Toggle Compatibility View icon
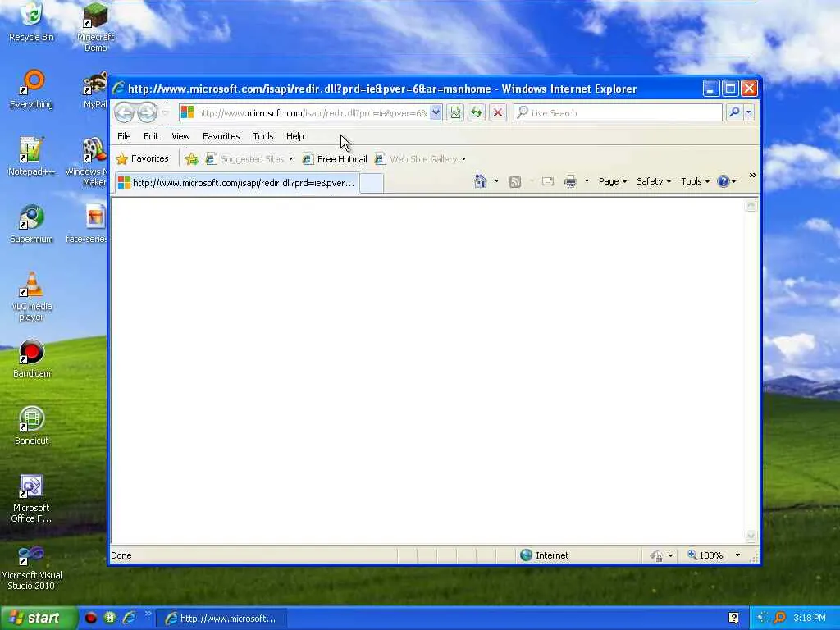This screenshot has width=840, height=630. 455,113
